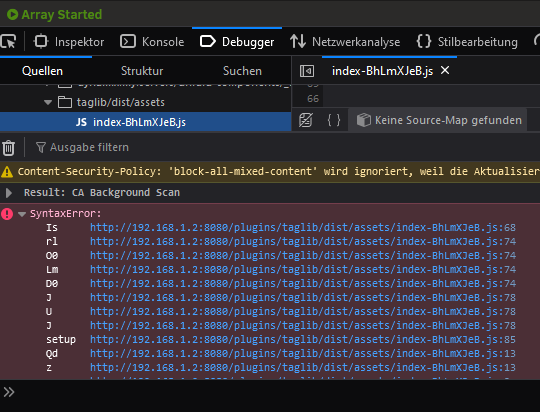Open the Is frame link at line 68
The height and width of the screenshot is (412, 540).
click(x=303, y=228)
